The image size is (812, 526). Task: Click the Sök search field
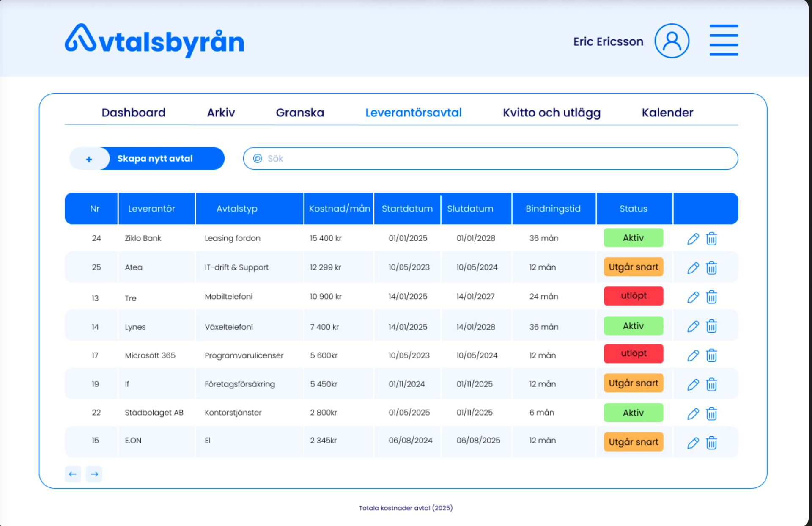491,159
